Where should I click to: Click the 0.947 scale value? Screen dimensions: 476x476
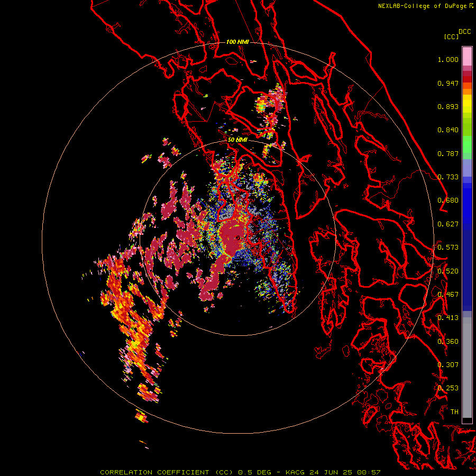tap(448, 83)
